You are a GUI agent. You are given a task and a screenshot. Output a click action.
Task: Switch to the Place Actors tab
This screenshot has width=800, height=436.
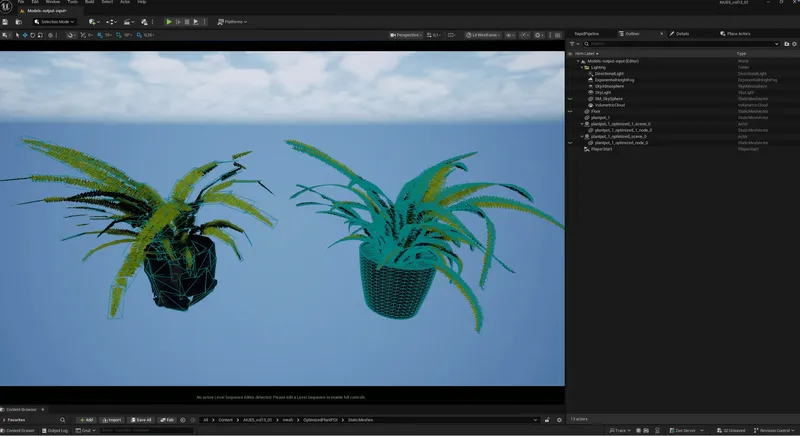click(736, 33)
